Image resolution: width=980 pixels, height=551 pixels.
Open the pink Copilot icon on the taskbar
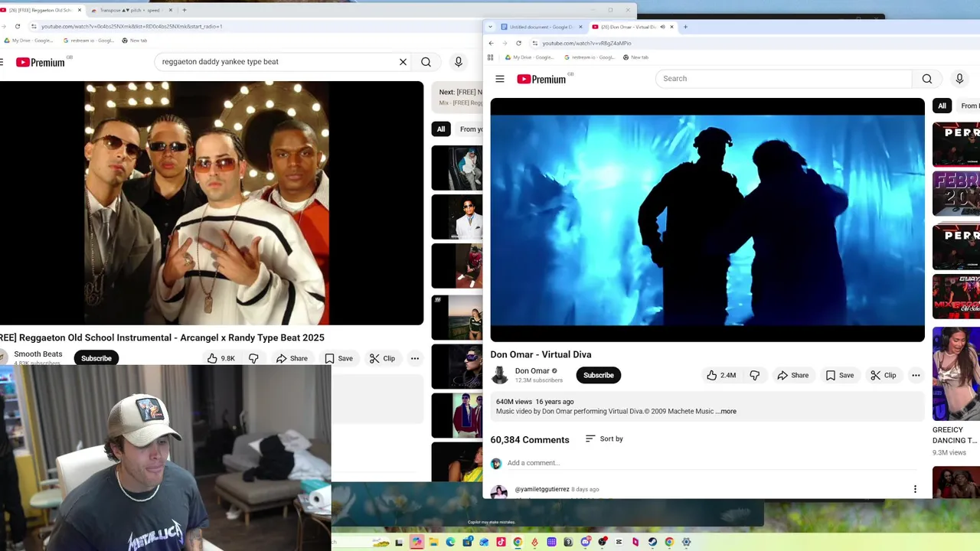[416, 542]
